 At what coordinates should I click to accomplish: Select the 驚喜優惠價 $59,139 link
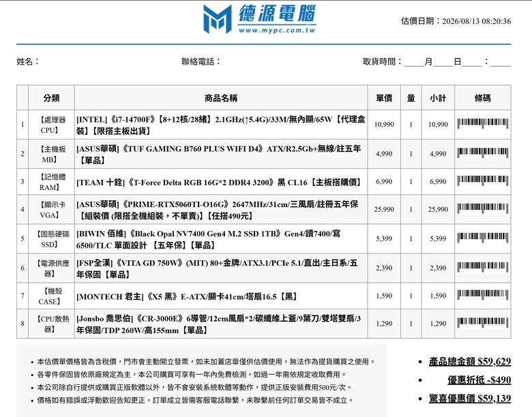[x=469, y=398]
